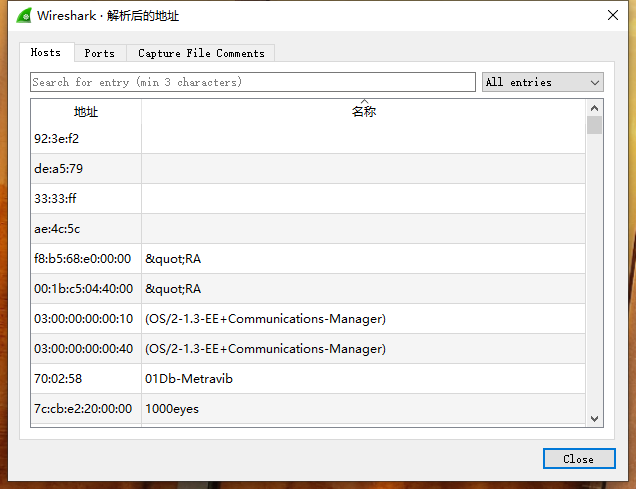Screen dimensions: 636x489
Task: Select address 03:00:00:00:00:10
Action: pyautogui.click(x=86, y=319)
